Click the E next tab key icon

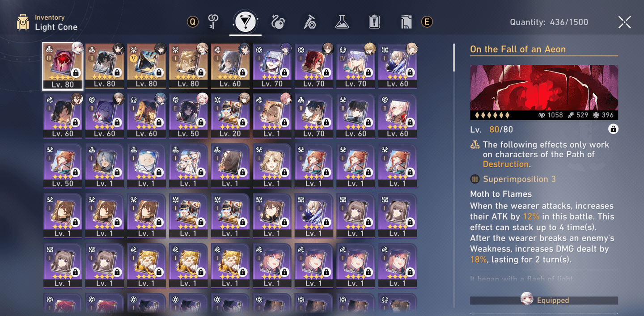click(427, 21)
